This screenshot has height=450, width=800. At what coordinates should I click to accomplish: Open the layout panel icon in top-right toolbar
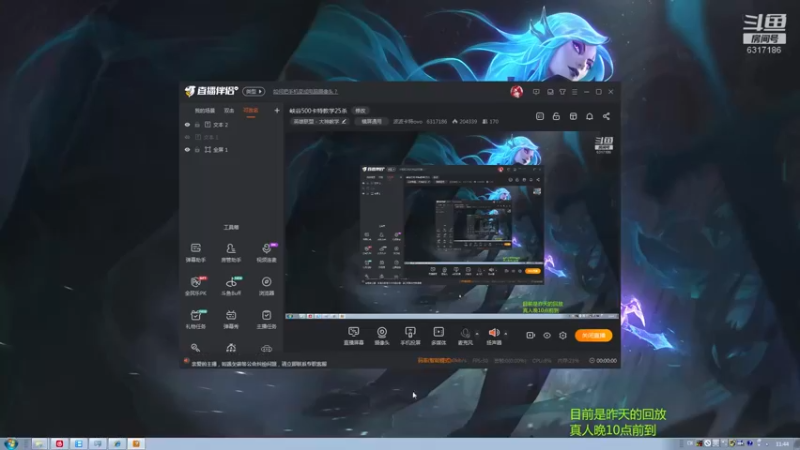573,116
